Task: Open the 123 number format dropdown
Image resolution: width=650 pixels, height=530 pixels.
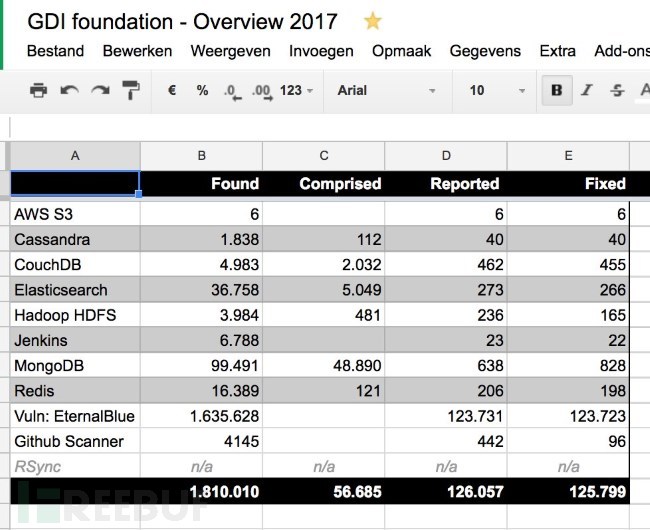Action: coord(296,91)
